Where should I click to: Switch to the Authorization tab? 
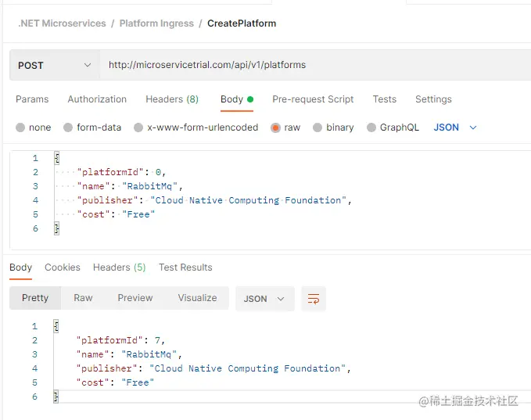[x=97, y=99]
